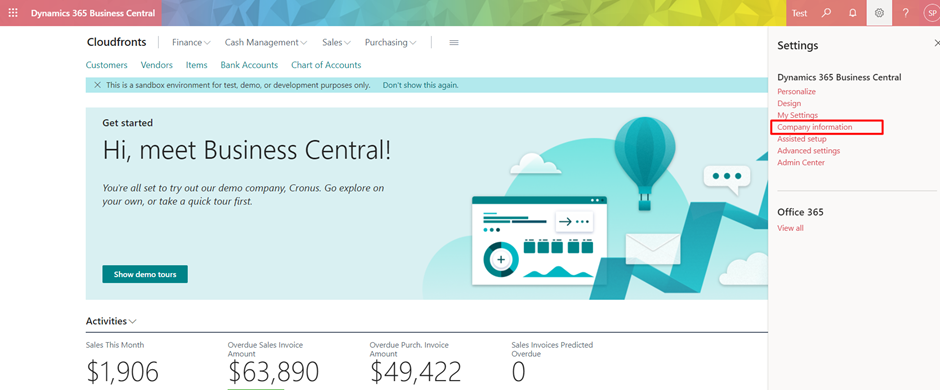940x390 pixels.
Task: Expand the Cash Management dropdown
Action: point(266,43)
